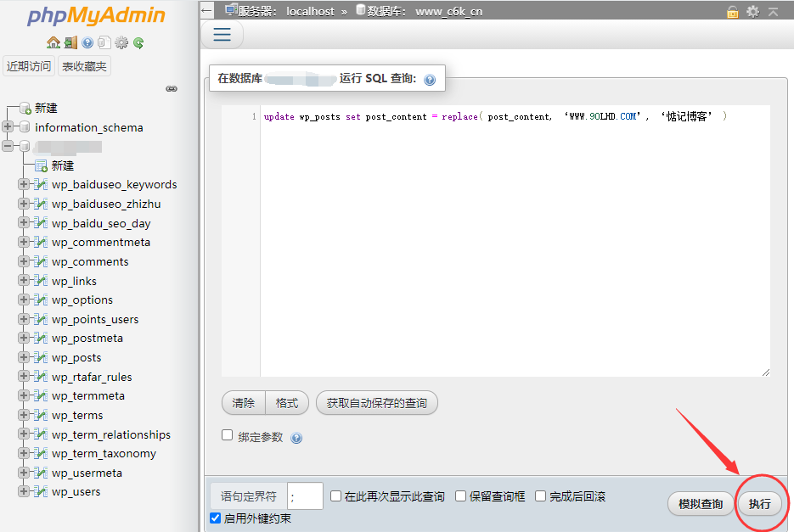The image size is (794, 532).
Task: Open wp_termmeta table
Action: (x=88, y=396)
